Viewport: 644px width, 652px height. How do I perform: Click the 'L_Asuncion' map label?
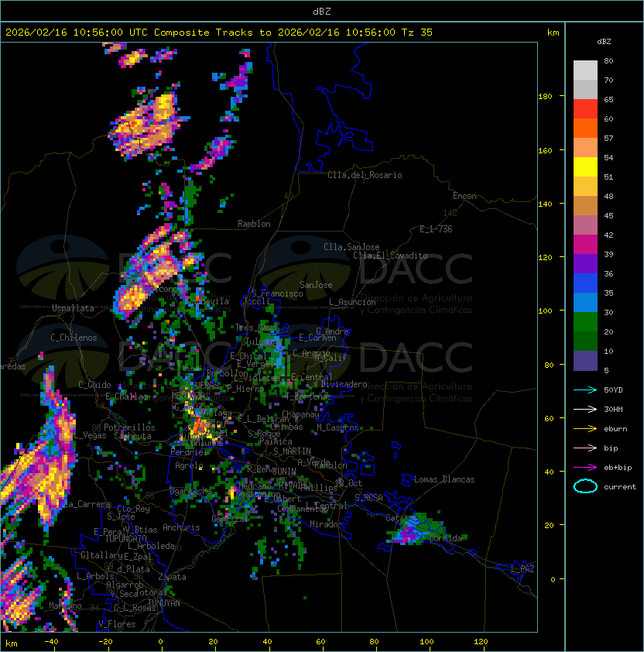pyautogui.click(x=352, y=302)
